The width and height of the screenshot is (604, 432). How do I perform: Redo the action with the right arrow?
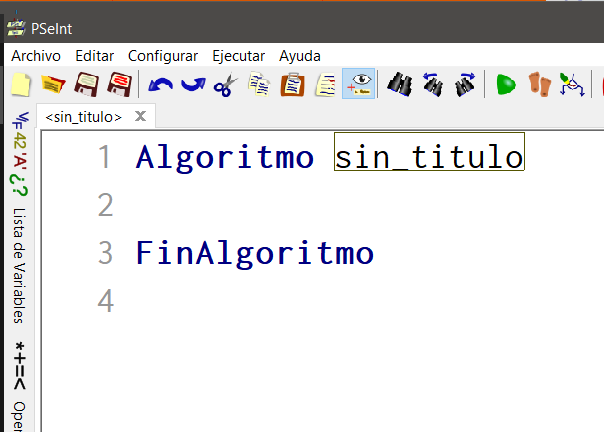pyautogui.click(x=193, y=84)
